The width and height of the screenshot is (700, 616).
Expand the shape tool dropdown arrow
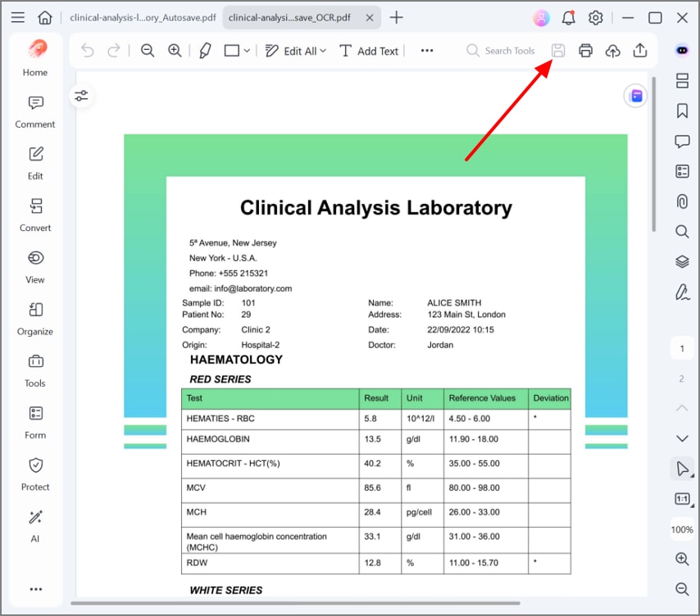click(247, 51)
